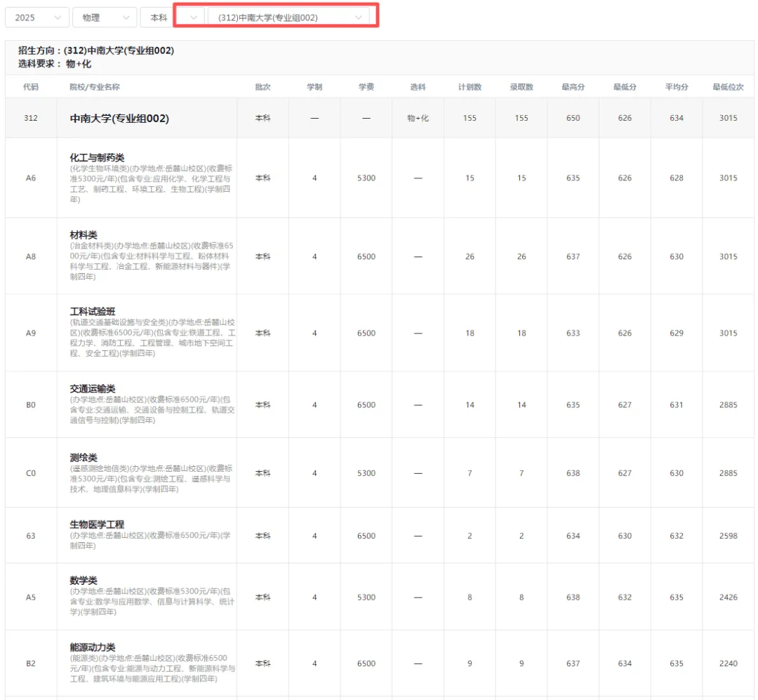758x700 pixels.
Task: Click highest score 650 in school row
Action: coord(573,118)
